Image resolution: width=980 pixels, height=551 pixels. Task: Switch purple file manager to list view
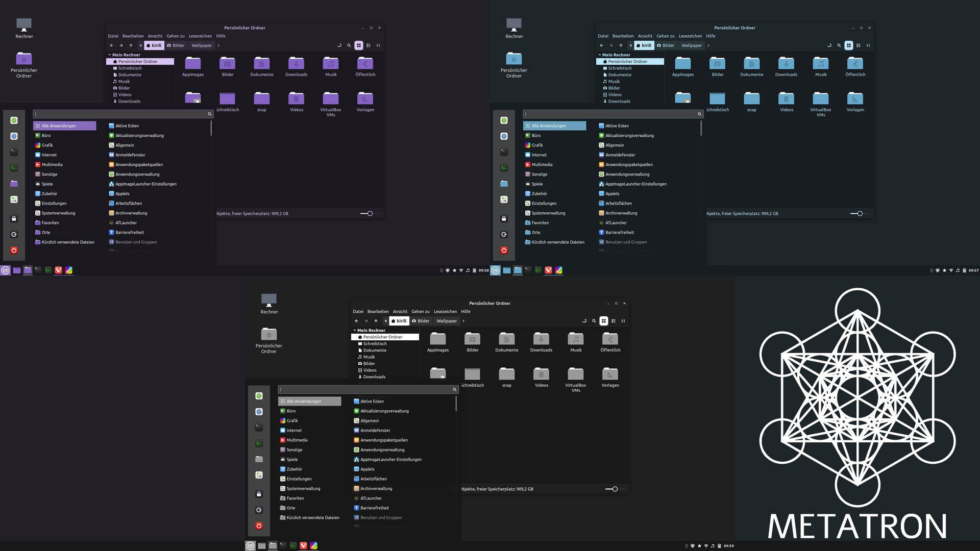(369, 45)
